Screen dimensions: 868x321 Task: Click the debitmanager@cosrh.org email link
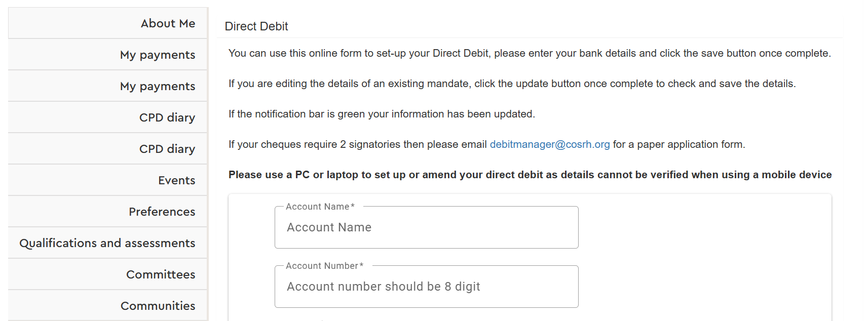pyautogui.click(x=549, y=144)
